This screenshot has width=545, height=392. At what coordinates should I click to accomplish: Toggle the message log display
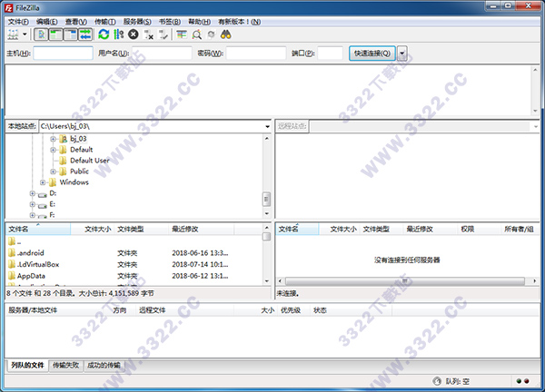pos(42,34)
